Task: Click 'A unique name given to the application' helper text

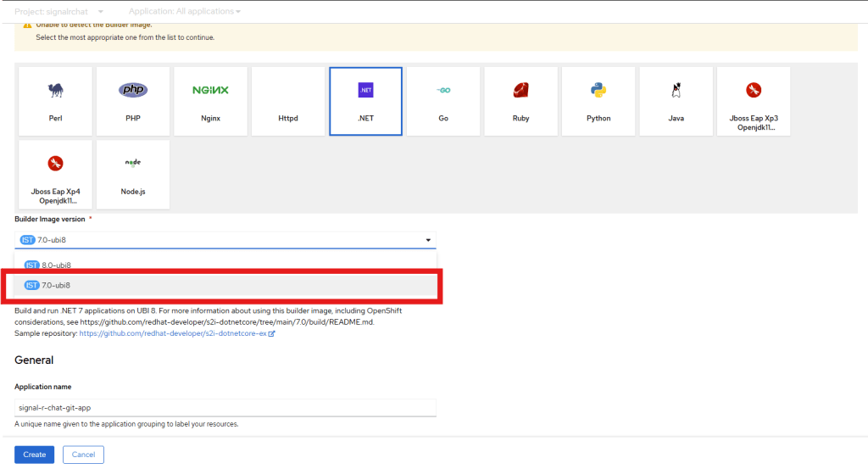Action: (126, 424)
